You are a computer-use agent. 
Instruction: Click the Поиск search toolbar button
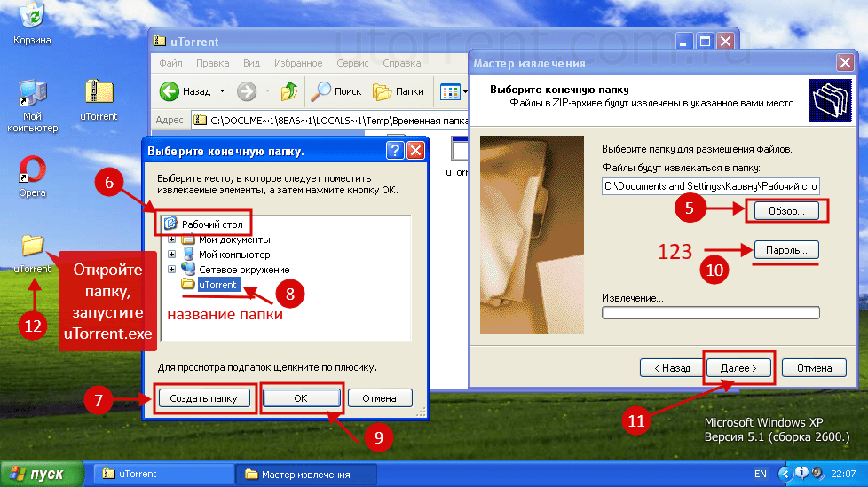(x=336, y=91)
